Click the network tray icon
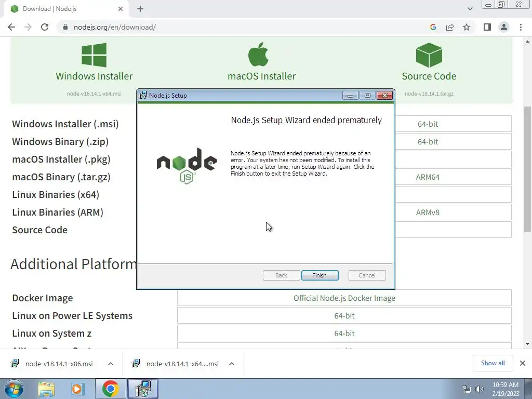 467,389
